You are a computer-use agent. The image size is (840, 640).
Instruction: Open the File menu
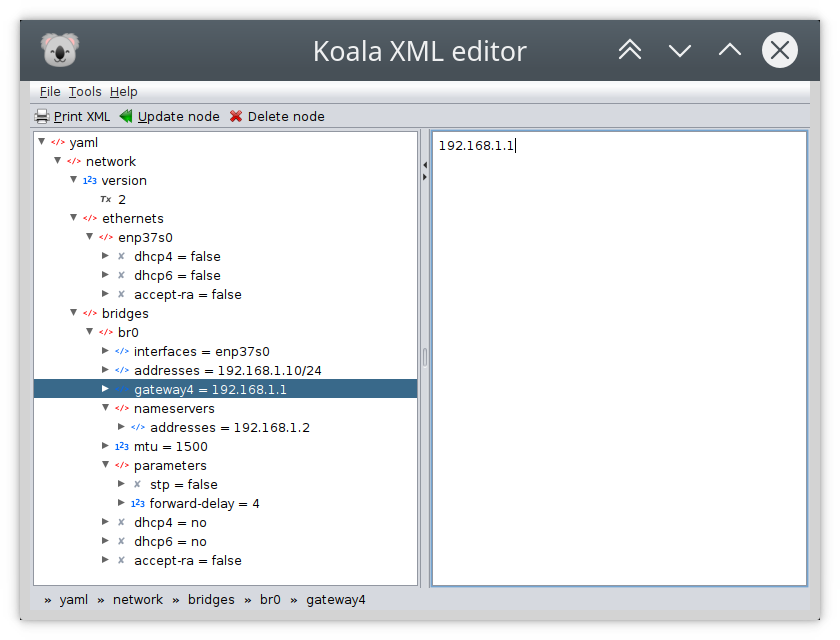click(x=50, y=92)
